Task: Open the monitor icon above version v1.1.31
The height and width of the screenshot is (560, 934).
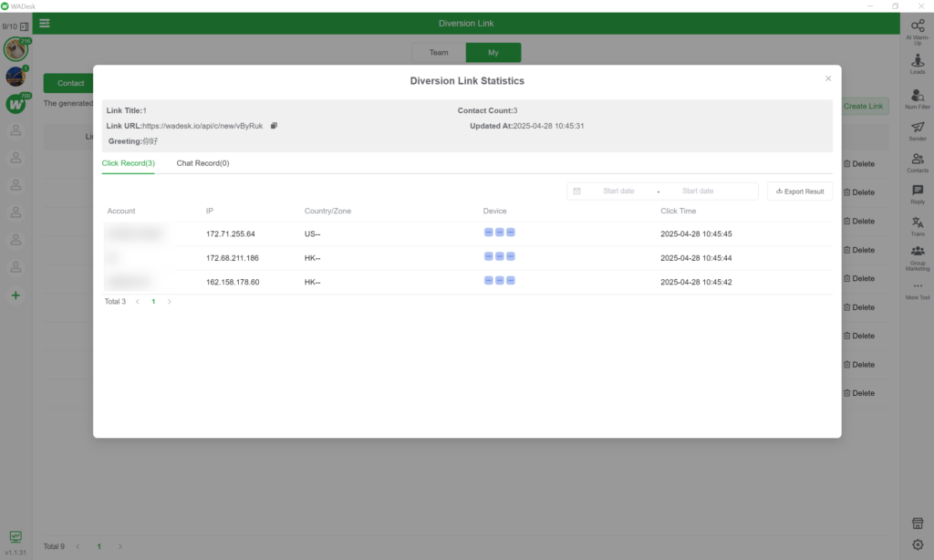Action: (16, 537)
